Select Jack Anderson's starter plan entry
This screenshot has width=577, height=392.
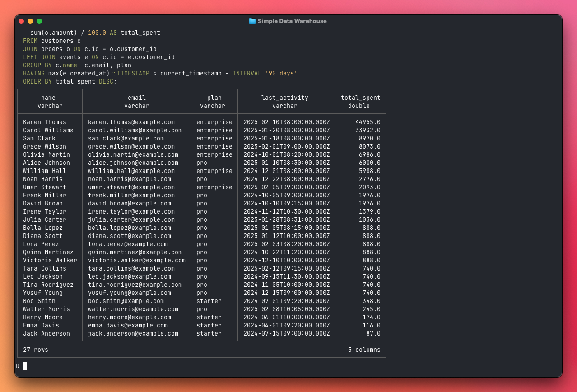(209, 333)
